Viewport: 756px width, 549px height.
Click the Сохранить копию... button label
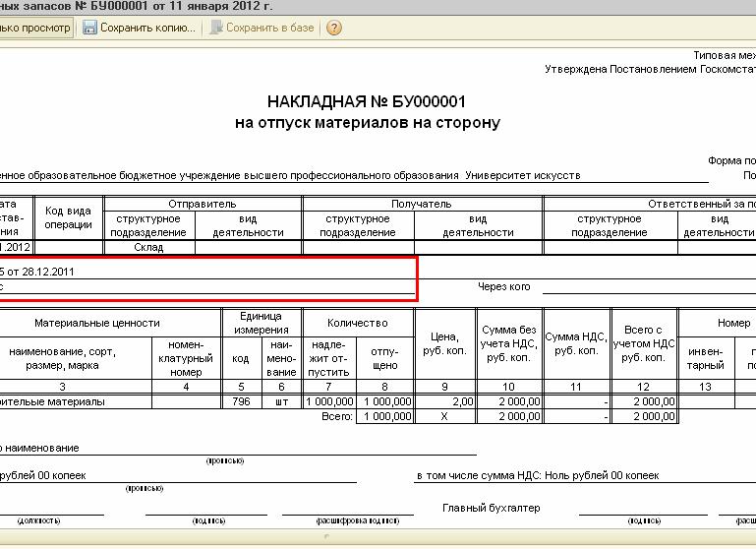point(147,28)
